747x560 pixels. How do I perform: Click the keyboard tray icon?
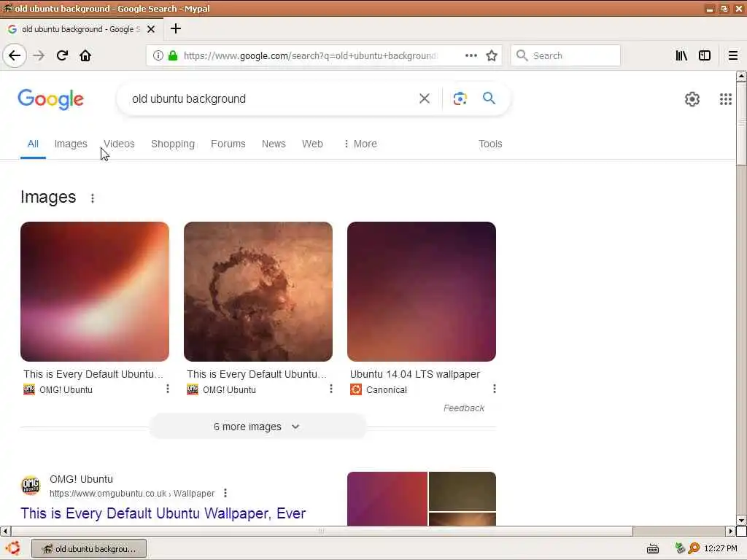click(x=653, y=548)
